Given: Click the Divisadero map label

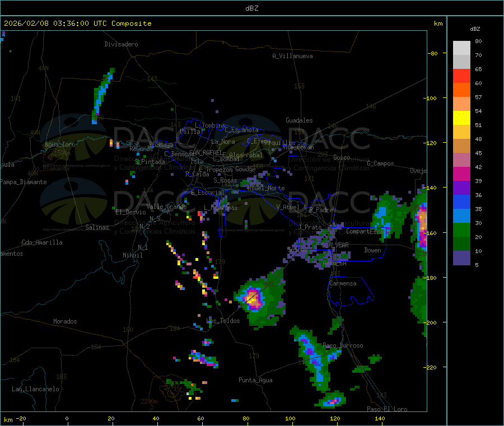Looking at the screenshot, I should tap(121, 44).
